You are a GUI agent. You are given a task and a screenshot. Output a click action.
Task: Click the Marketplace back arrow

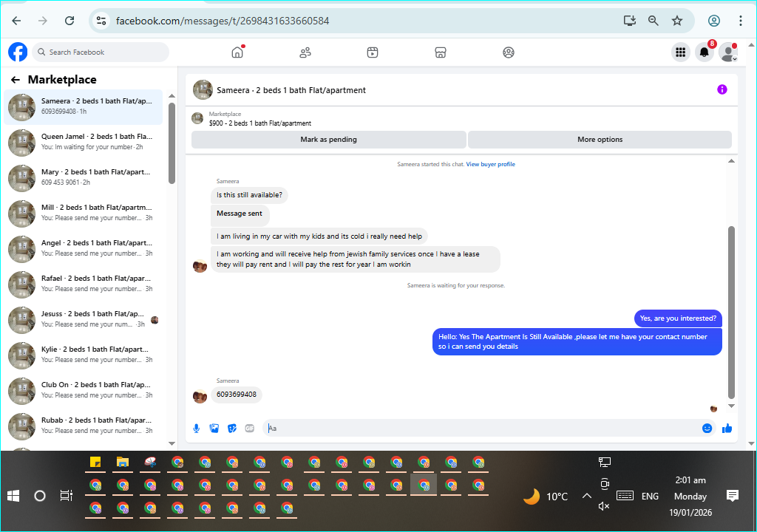pyautogui.click(x=16, y=80)
